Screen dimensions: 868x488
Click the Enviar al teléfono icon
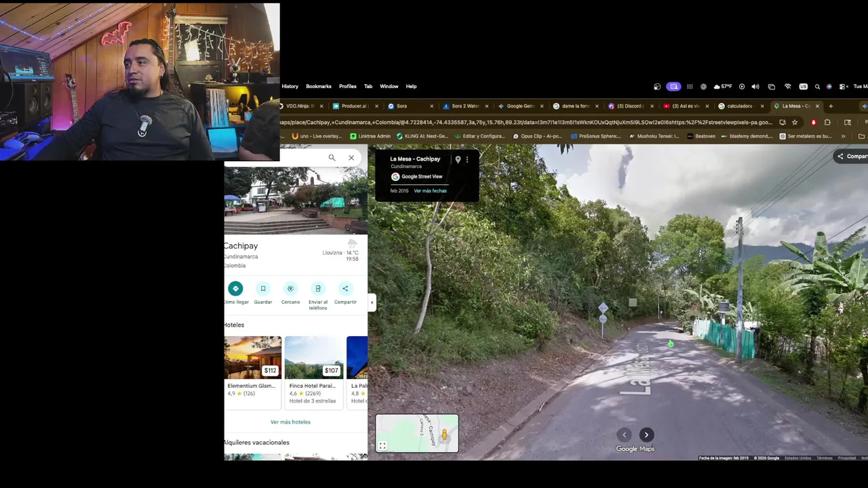coord(318,288)
